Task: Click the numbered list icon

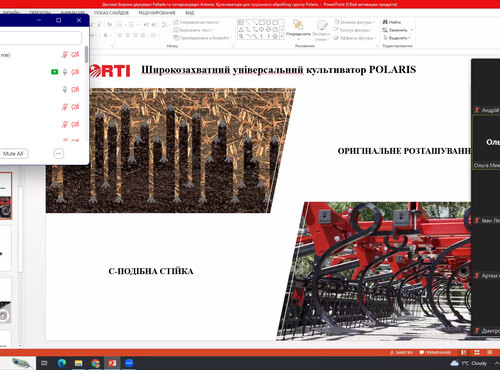Action: 131,25
